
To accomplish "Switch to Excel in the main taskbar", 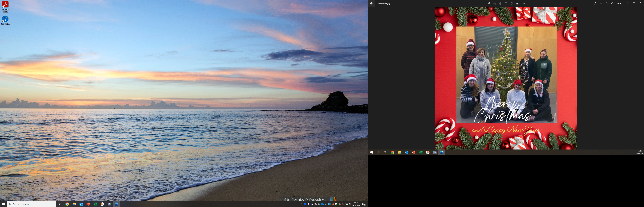I will point(95,204).
